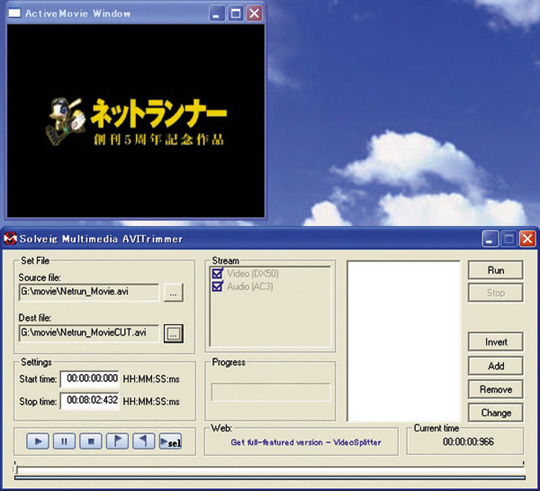
Task: Start playback with the play button
Action: 38,441
